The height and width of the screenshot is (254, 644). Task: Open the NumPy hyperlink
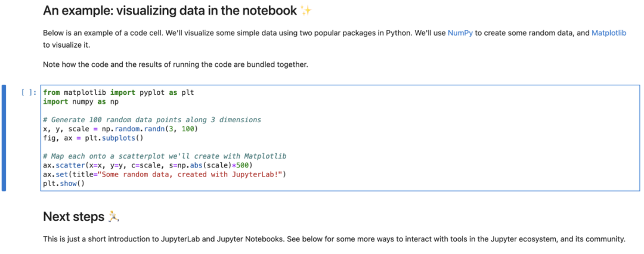point(460,33)
